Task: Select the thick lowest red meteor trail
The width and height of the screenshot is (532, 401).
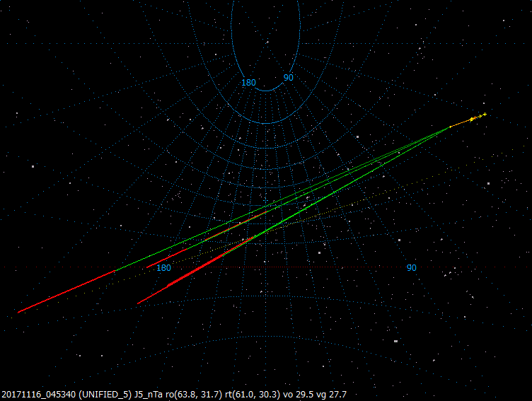Action: [x=195, y=270]
